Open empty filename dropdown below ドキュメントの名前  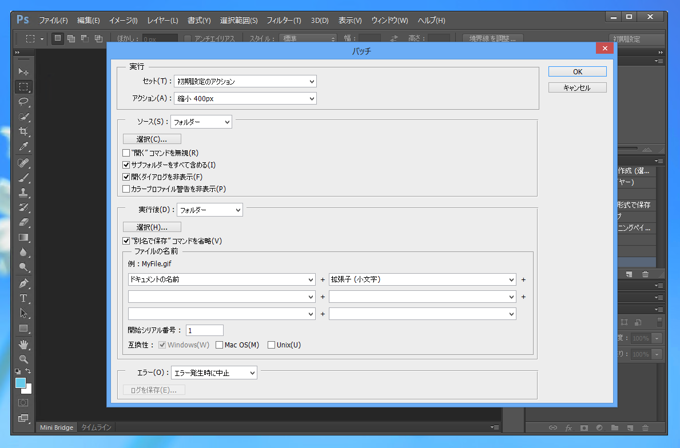click(x=221, y=297)
